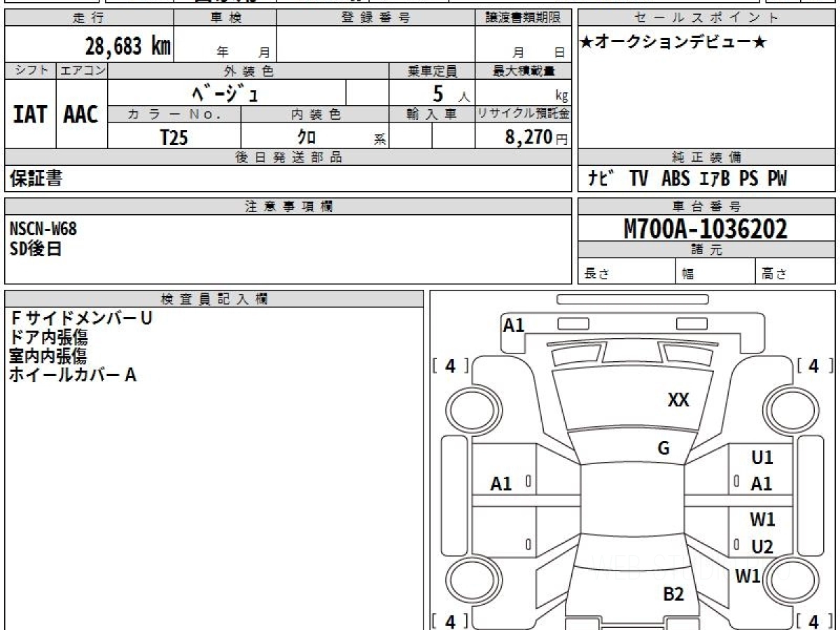Click the U2 damage mark on the diagram
This screenshot has width=840, height=630.
tap(762, 547)
